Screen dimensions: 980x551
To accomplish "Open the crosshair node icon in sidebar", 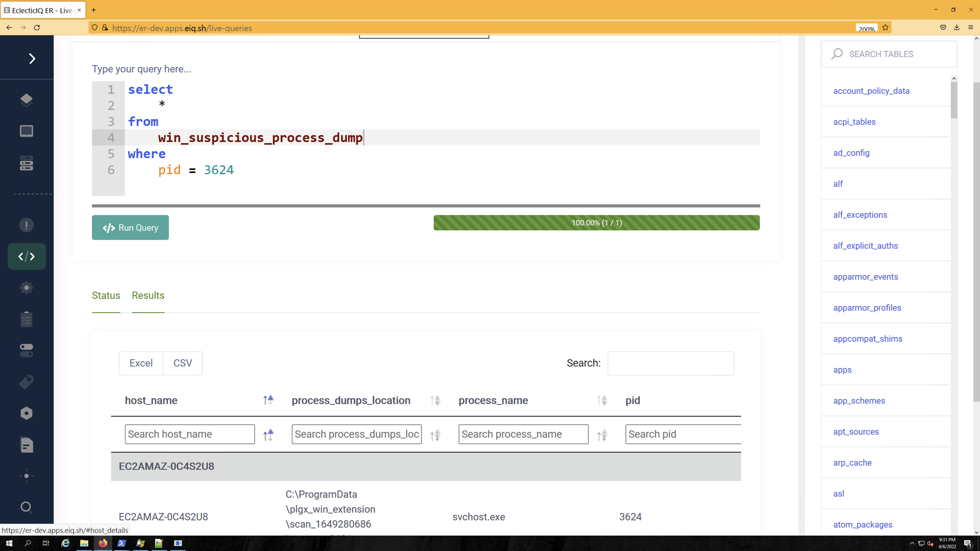I will pyautogui.click(x=26, y=476).
